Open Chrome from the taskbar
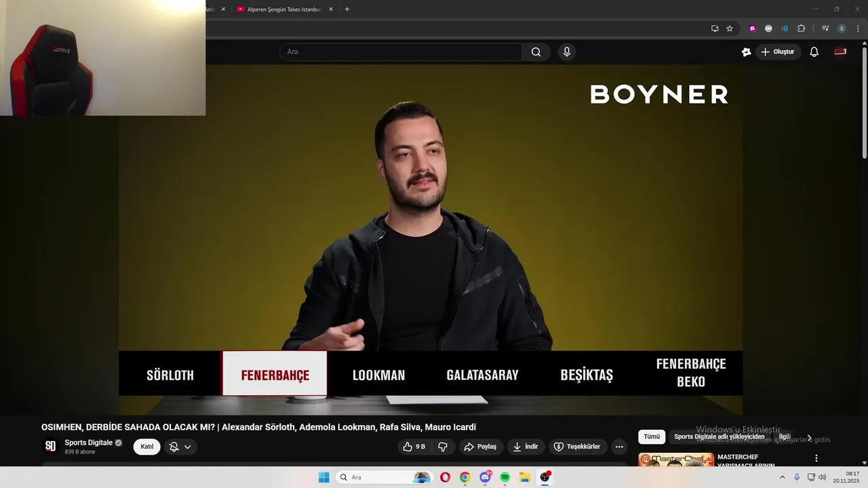Screen dimensions: 868x488 click(x=465, y=477)
